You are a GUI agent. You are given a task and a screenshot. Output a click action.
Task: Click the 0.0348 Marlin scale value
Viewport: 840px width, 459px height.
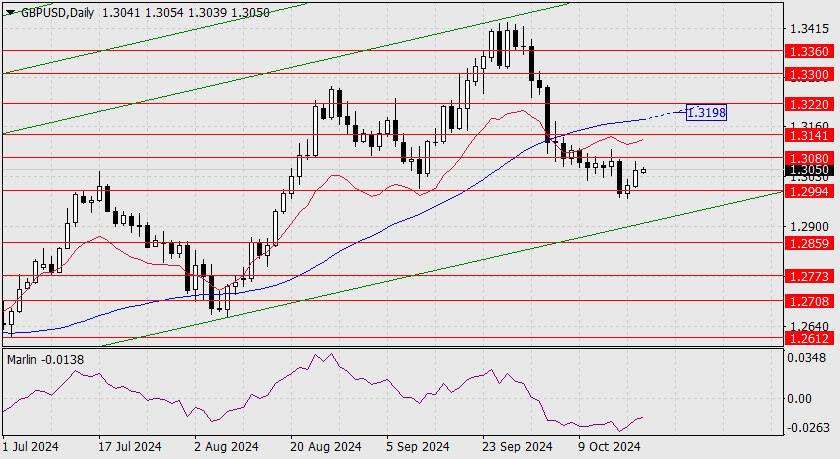(808, 357)
